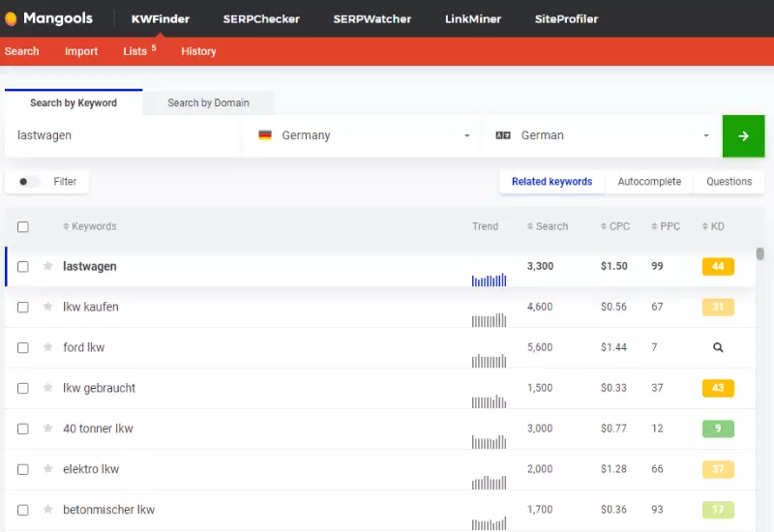Check the elektro lkw row checkbox
Viewport: 774px width, 532px height.
(22, 469)
